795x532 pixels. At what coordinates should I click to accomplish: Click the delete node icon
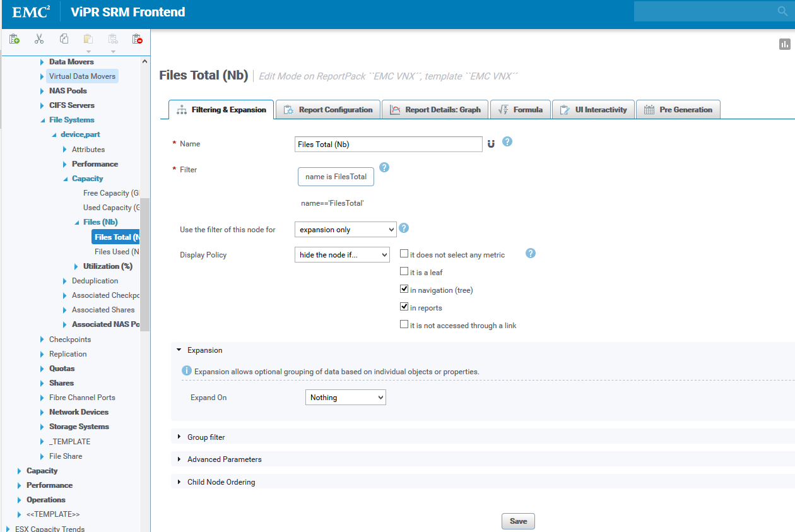[x=138, y=39]
